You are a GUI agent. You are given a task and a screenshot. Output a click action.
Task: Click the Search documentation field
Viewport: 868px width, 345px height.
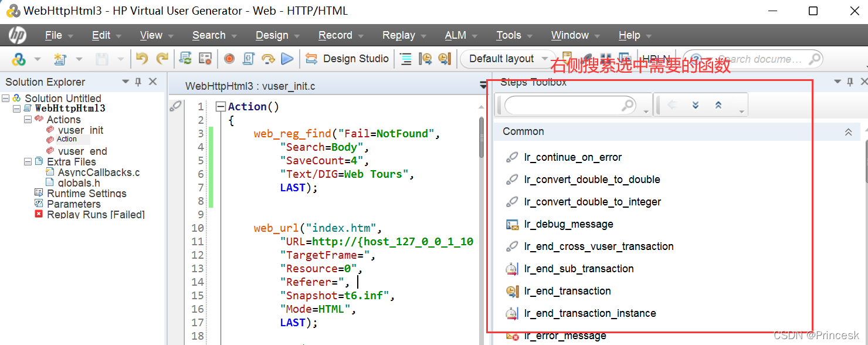753,59
